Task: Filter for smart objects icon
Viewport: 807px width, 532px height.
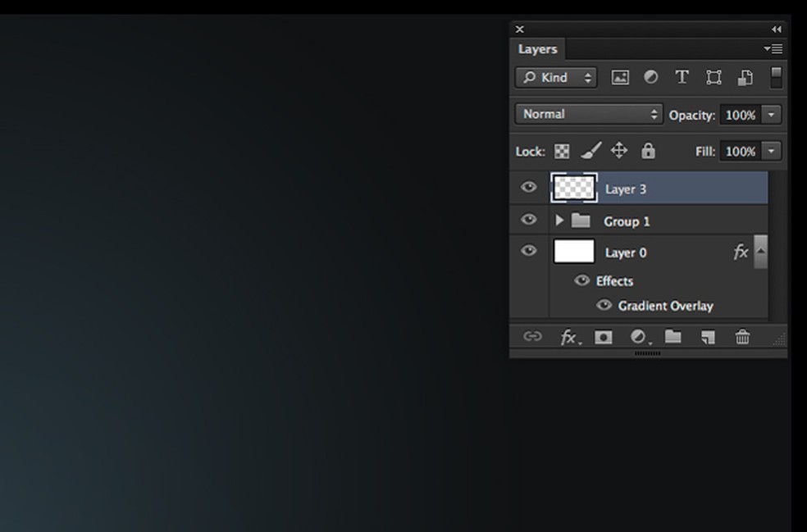Action: click(x=745, y=78)
